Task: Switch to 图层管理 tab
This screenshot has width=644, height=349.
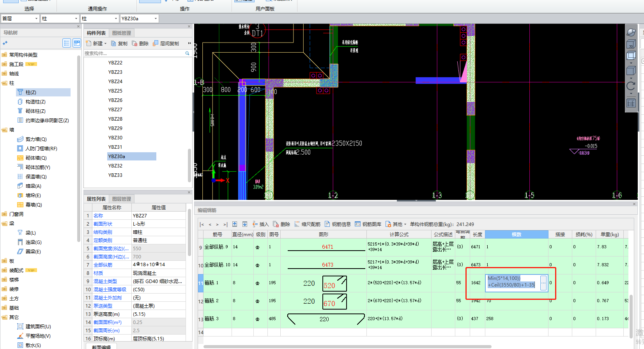Action: (x=122, y=199)
